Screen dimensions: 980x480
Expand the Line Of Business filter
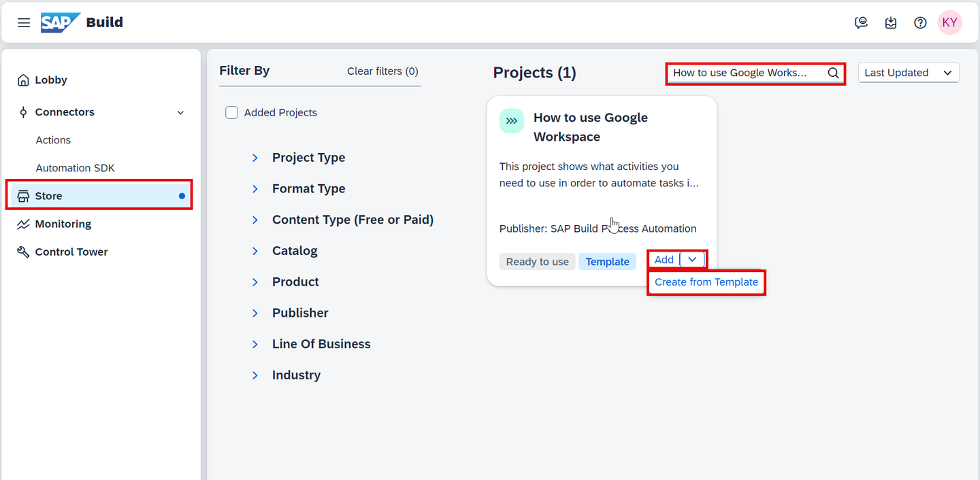click(255, 344)
